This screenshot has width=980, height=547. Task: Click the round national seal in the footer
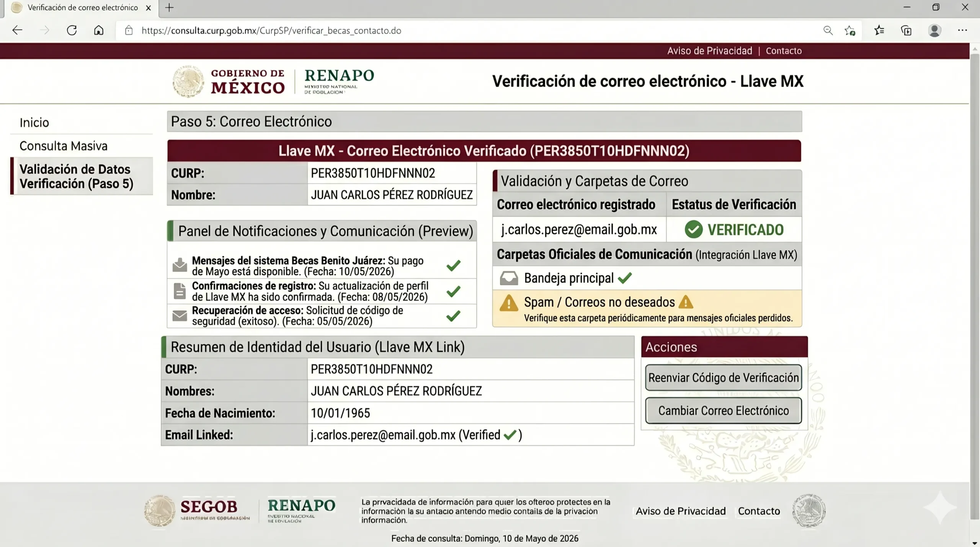point(808,510)
